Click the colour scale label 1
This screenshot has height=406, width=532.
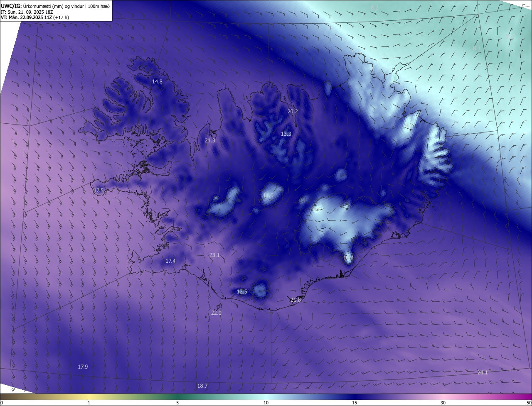coord(89,403)
